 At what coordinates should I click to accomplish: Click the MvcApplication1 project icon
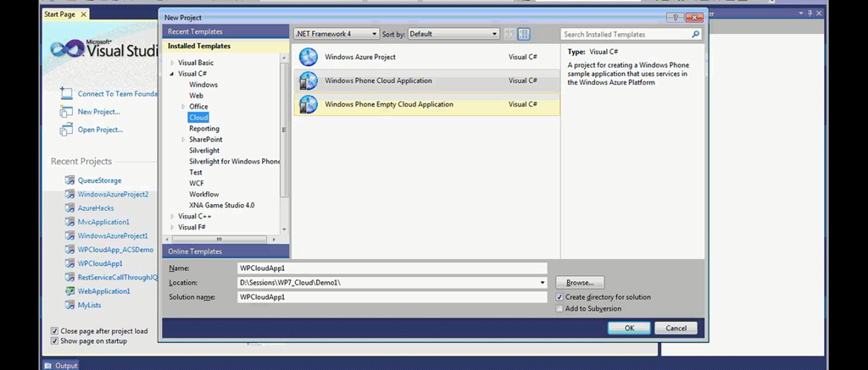coord(70,222)
